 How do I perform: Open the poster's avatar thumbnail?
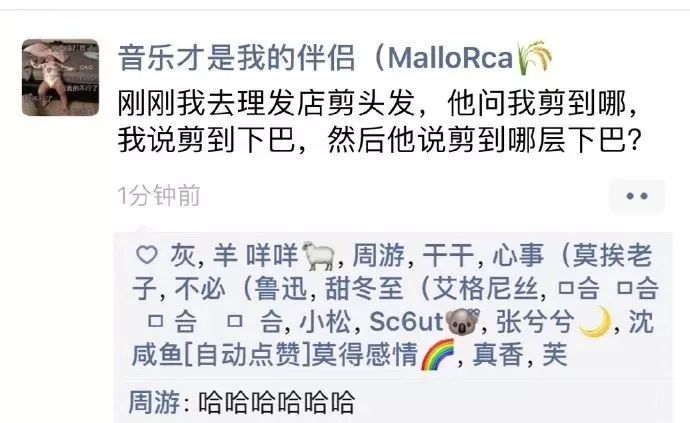click(60, 77)
